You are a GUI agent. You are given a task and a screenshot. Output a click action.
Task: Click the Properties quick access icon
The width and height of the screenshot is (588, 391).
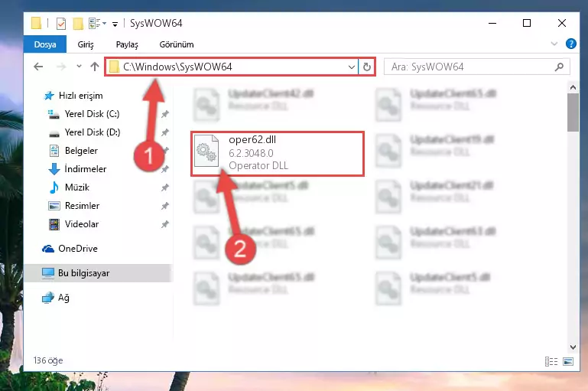pos(60,23)
